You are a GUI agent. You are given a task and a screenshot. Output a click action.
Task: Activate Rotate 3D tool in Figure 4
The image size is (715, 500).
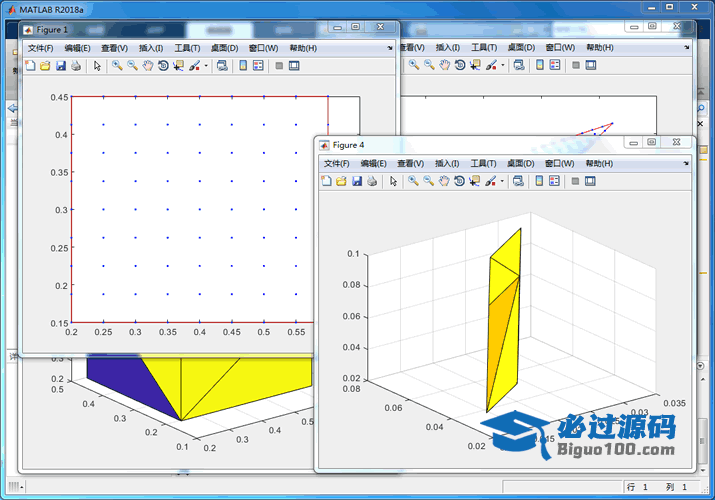pos(458,181)
